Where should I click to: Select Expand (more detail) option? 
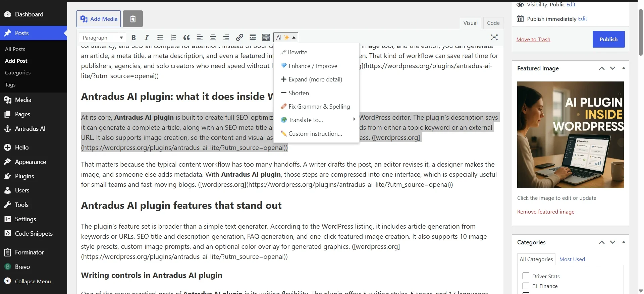click(316, 79)
